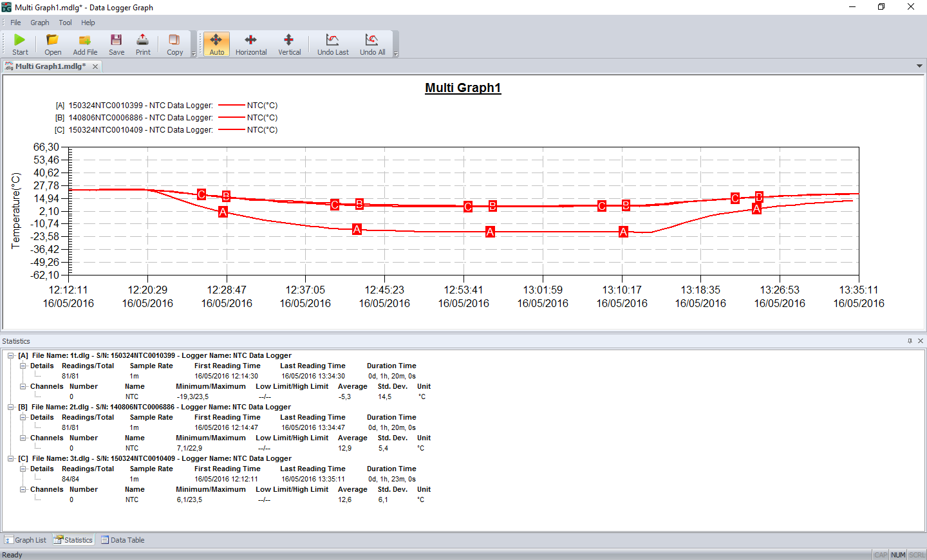Enable Horizontal zoom mode
The image size is (927, 560).
pyautogui.click(x=250, y=43)
